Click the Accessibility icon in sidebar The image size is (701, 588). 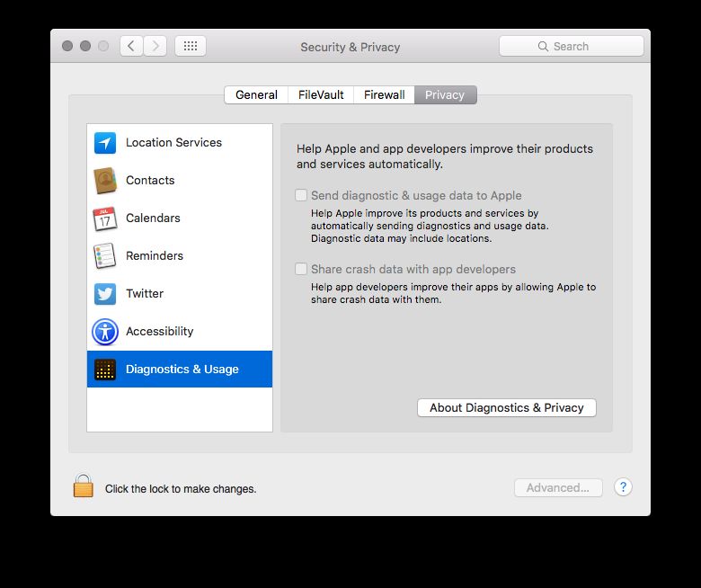point(105,332)
